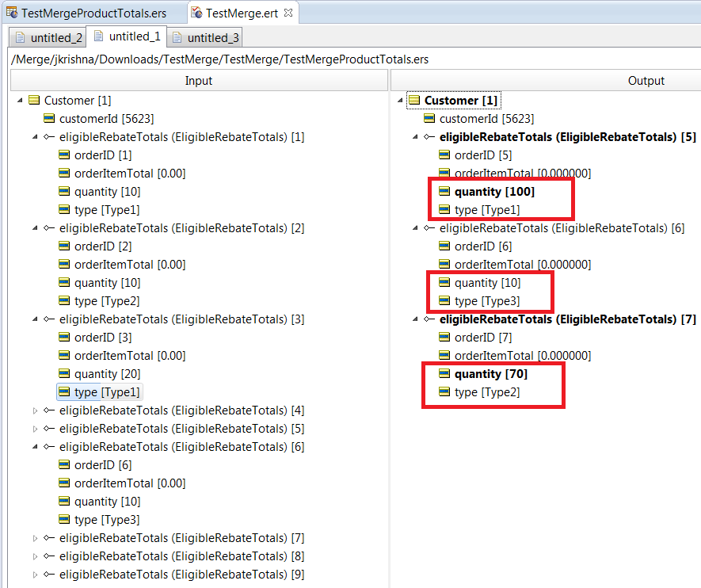Expand Input eligibleRebateTotals [7] node
701x588 pixels.
35,538
